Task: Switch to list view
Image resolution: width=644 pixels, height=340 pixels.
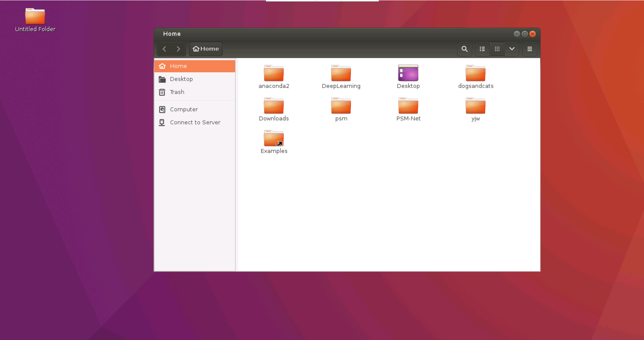Action: coord(482,49)
